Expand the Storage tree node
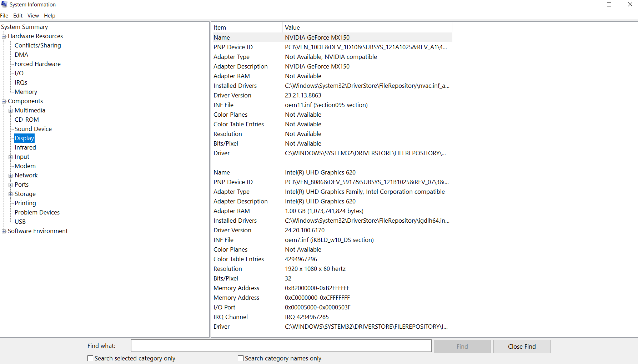 click(11, 194)
